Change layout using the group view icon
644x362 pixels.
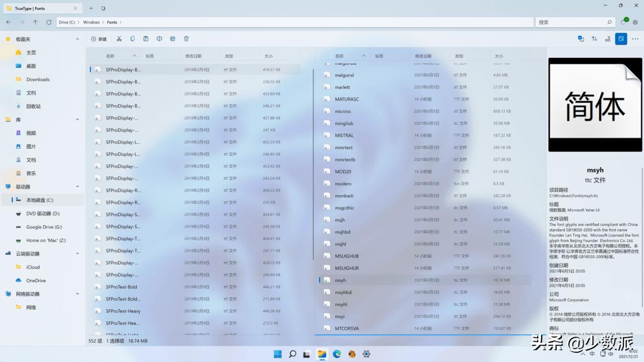point(608,38)
